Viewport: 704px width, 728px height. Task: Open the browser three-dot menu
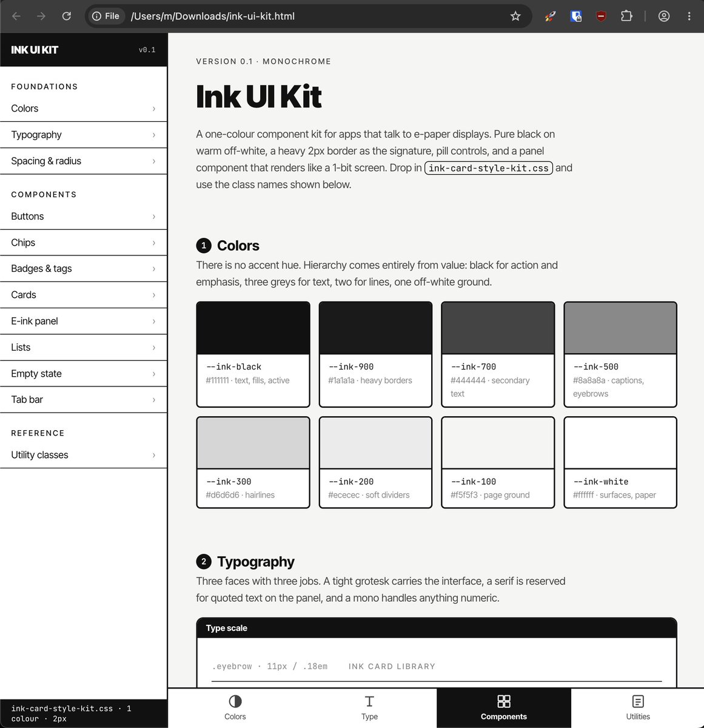coord(689,16)
